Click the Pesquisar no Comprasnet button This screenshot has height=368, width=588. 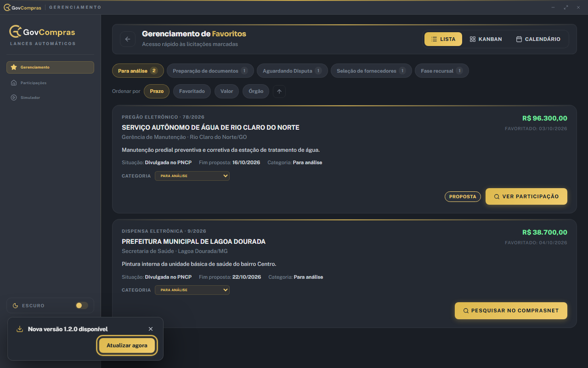(x=511, y=310)
